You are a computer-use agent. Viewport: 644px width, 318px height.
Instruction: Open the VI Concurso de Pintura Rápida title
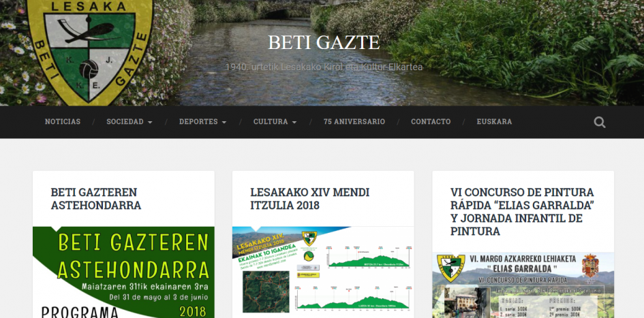pos(523,212)
